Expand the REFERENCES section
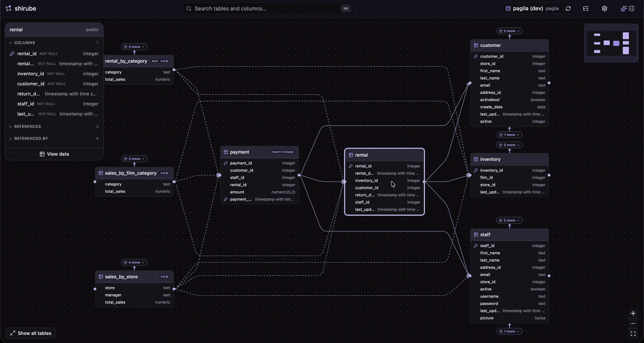644x343 pixels. [54, 126]
